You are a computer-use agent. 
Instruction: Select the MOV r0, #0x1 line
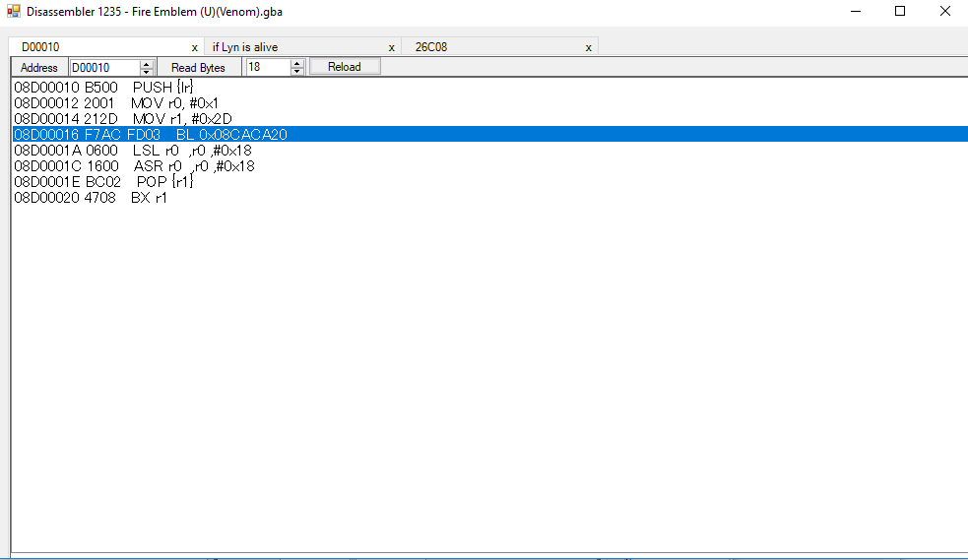490,103
